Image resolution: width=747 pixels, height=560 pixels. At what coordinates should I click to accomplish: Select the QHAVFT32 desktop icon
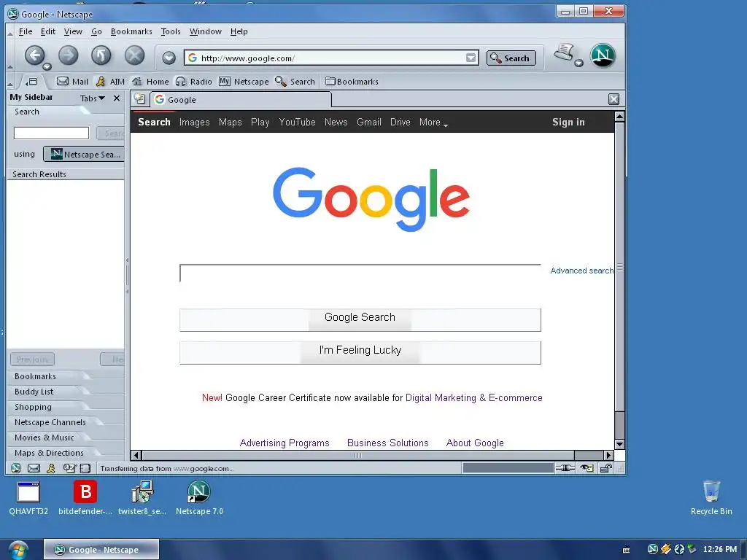tap(28, 498)
